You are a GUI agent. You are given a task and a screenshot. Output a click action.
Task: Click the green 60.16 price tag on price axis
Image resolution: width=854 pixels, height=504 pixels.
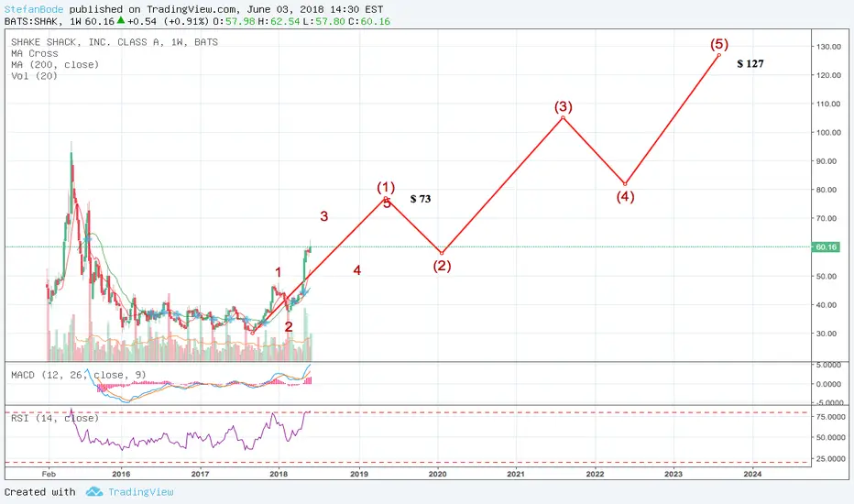[826, 247]
